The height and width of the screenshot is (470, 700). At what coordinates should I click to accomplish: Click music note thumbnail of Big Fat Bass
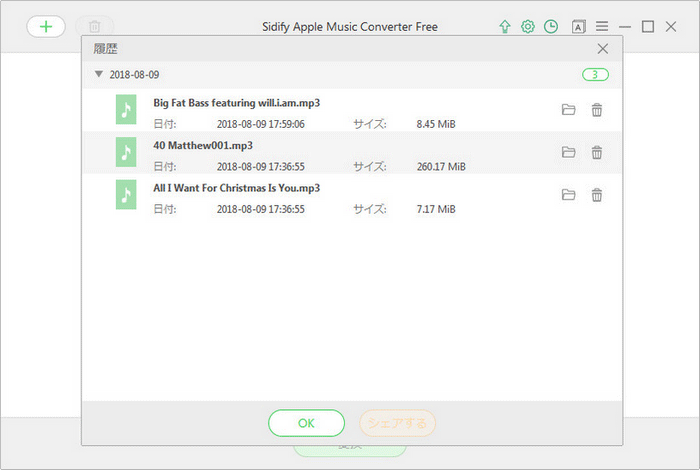click(x=126, y=109)
